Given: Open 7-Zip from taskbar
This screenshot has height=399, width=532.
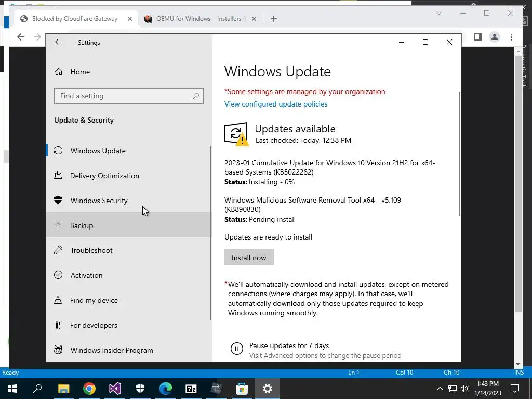Looking at the screenshot, I should pyautogui.click(x=191, y=389).
